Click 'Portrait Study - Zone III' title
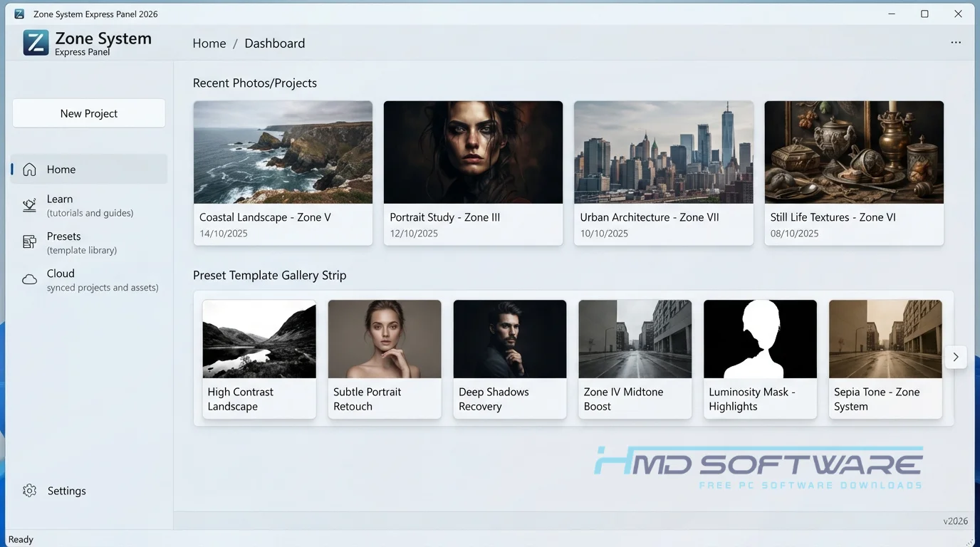This screenshot has height=547, width=980. 445,217
